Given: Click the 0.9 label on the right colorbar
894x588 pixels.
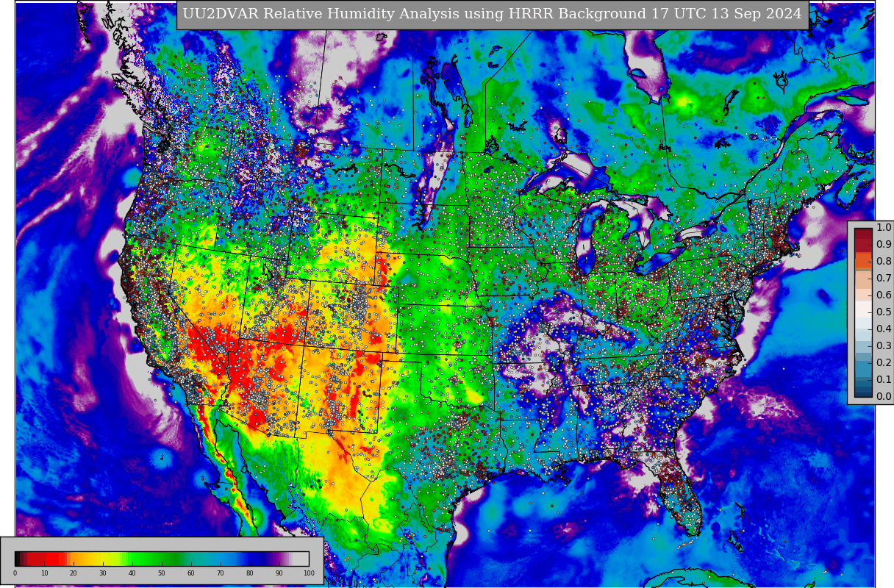Looking at the screenshot, I should (884, 244).
